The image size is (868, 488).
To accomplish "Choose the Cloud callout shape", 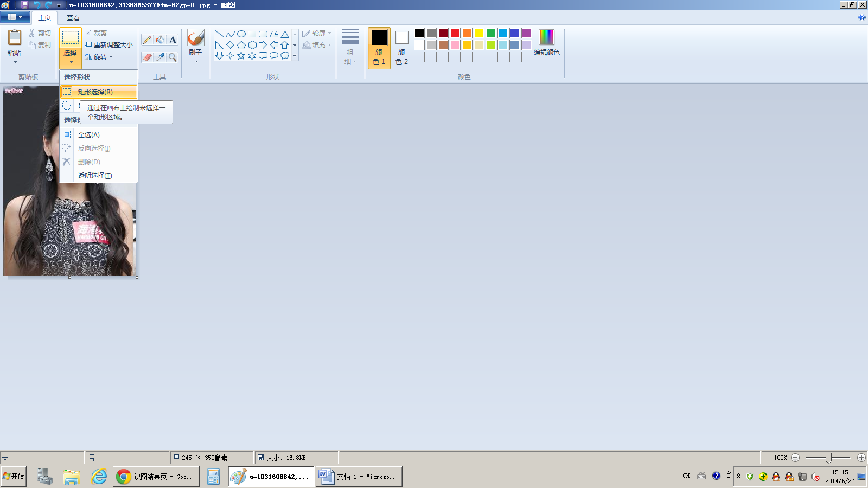I will coord(285,56).
